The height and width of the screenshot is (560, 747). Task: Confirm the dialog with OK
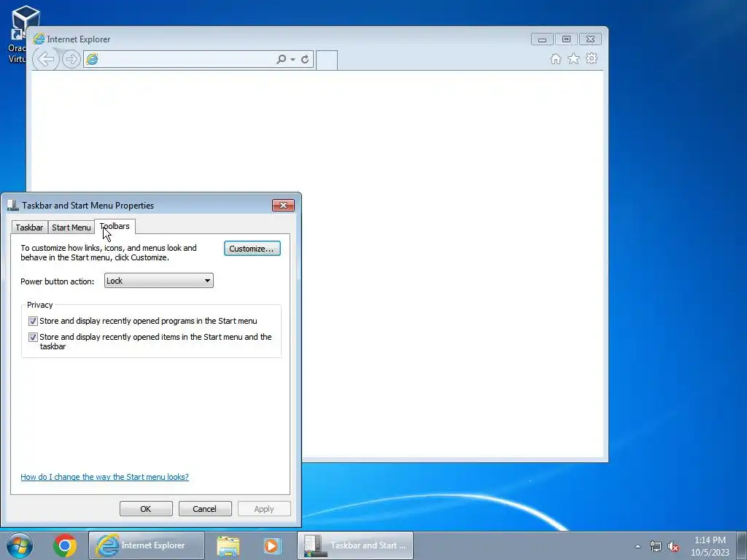[x=146, y=508]
